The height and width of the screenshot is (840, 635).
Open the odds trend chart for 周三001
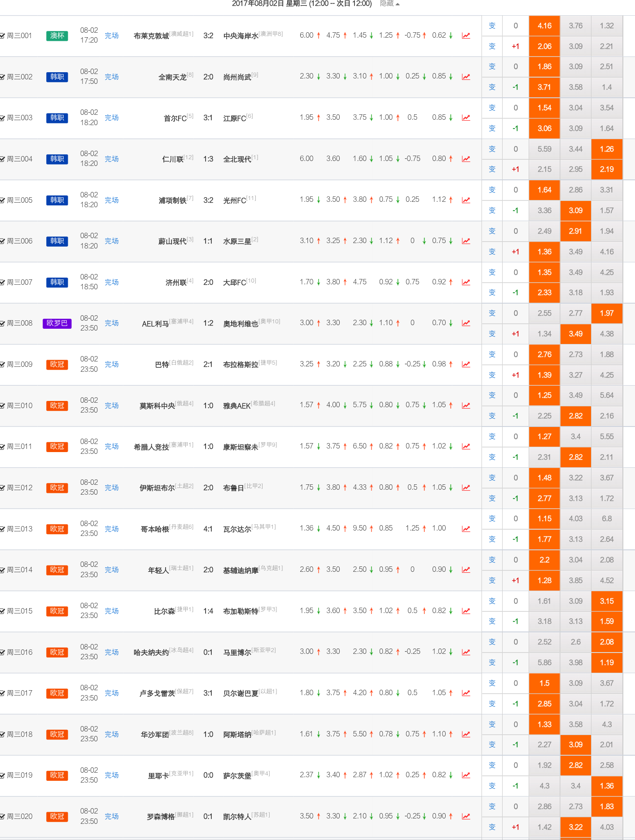click(466, 35)
